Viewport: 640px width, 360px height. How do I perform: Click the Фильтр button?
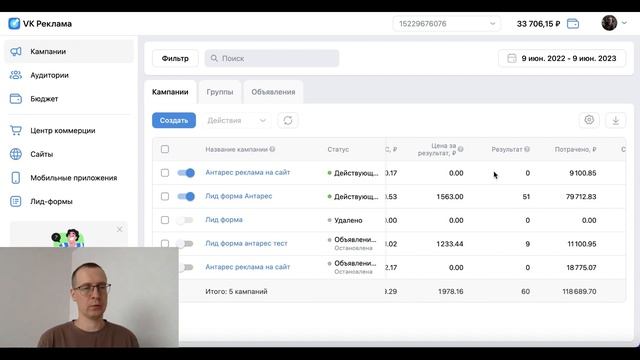175,58
